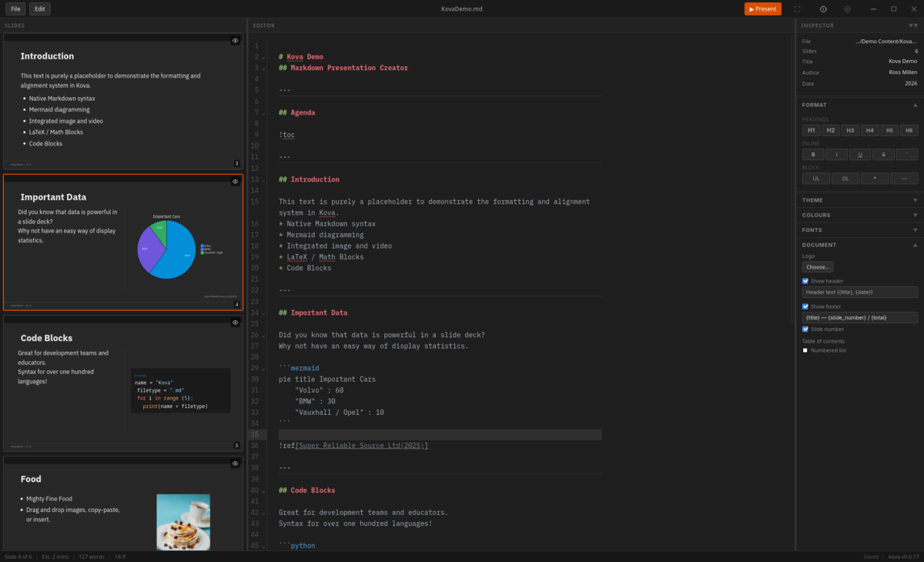This screenshot has height=562, width=924.
Task: Expand the Colours section
Action: click(915, 215)
